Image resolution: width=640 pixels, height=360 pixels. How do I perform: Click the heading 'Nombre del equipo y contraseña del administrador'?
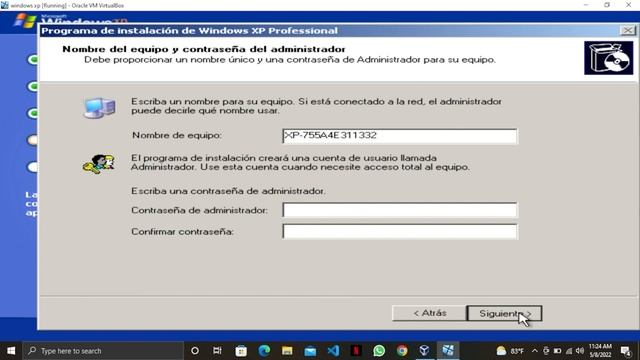204,49
